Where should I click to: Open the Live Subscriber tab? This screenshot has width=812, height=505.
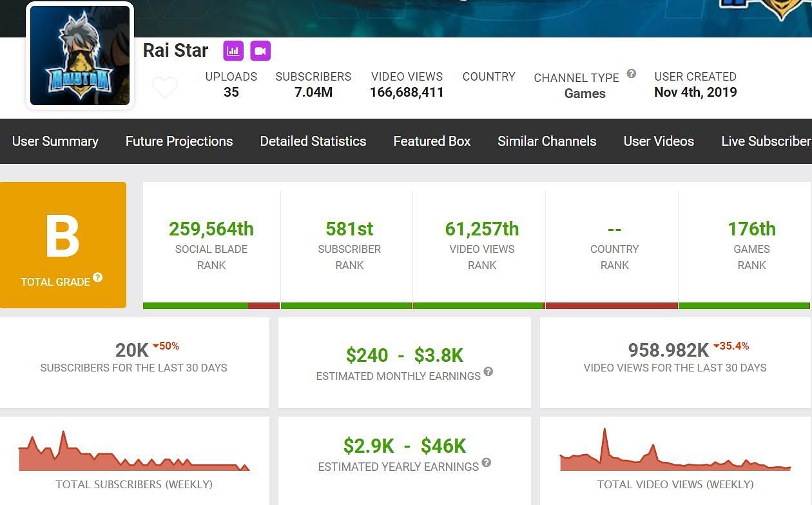coord(766,141)
